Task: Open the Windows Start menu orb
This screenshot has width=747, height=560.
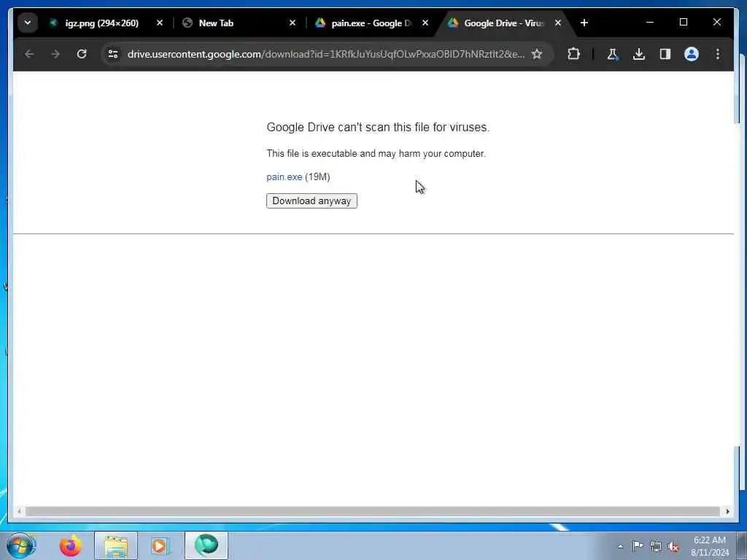Action: point(20,545)
